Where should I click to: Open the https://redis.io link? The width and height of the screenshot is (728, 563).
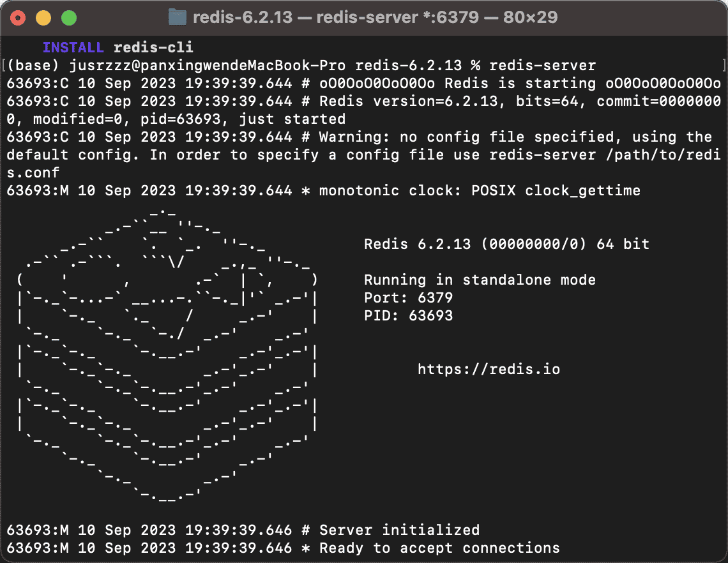point(489,369)
